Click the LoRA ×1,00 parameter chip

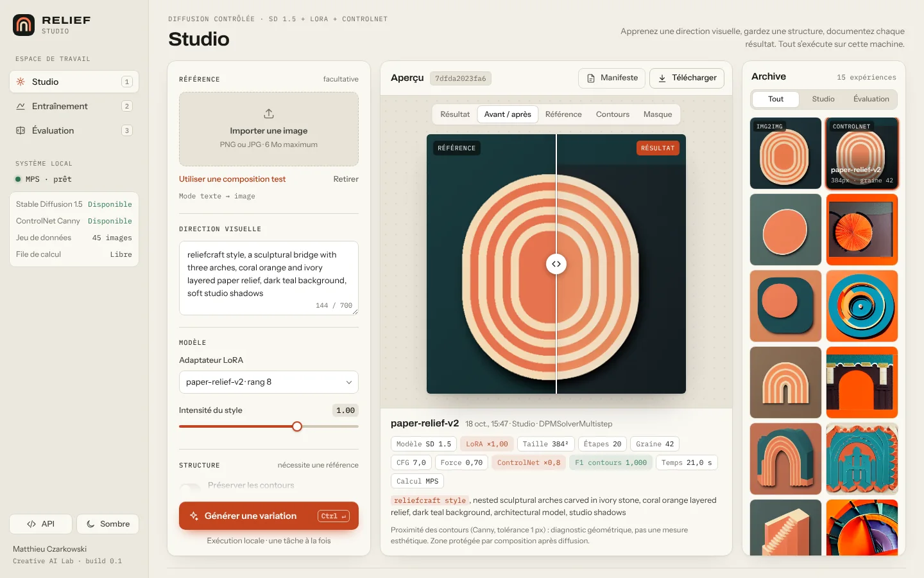486,444
